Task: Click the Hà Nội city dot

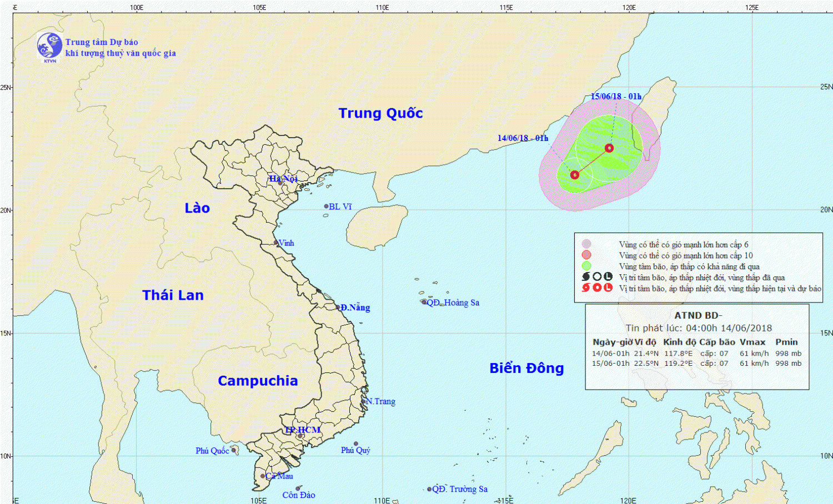Action: point(280,183)
